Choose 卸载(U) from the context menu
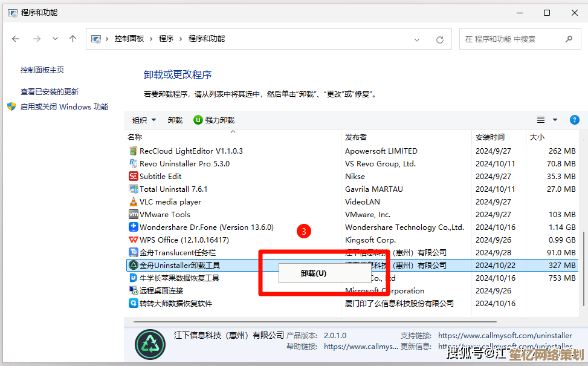 click(314, 273)
